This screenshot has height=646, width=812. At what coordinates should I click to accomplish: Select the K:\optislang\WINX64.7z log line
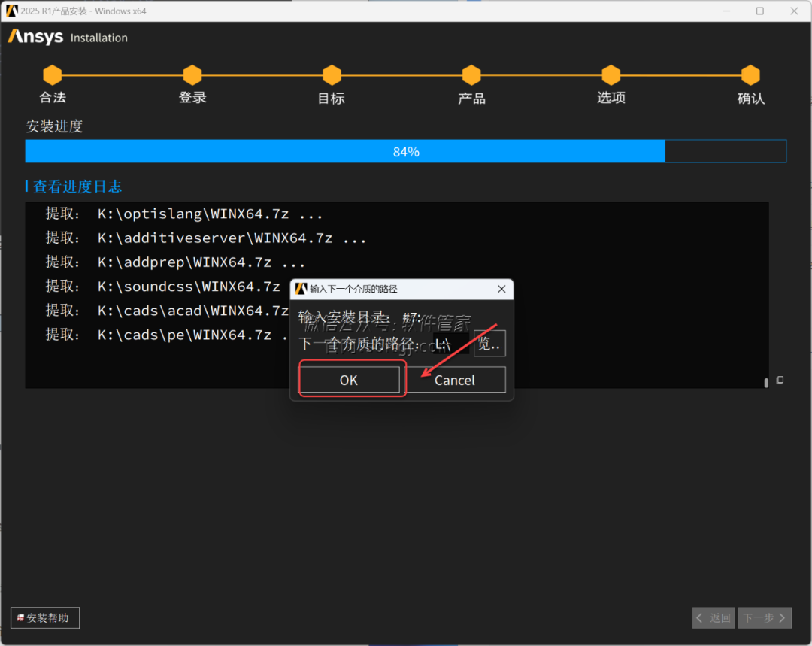[184, 214]
